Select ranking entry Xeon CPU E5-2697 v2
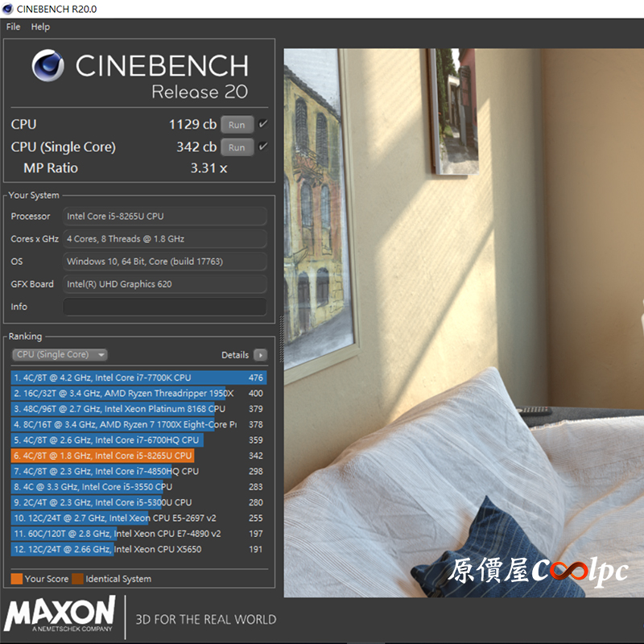Screen dimensions: 644x644 pos(138,518)
